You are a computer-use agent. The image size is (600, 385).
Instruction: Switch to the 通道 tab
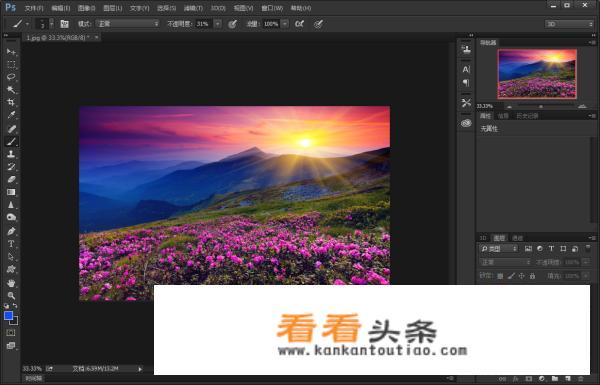[518, 238]
